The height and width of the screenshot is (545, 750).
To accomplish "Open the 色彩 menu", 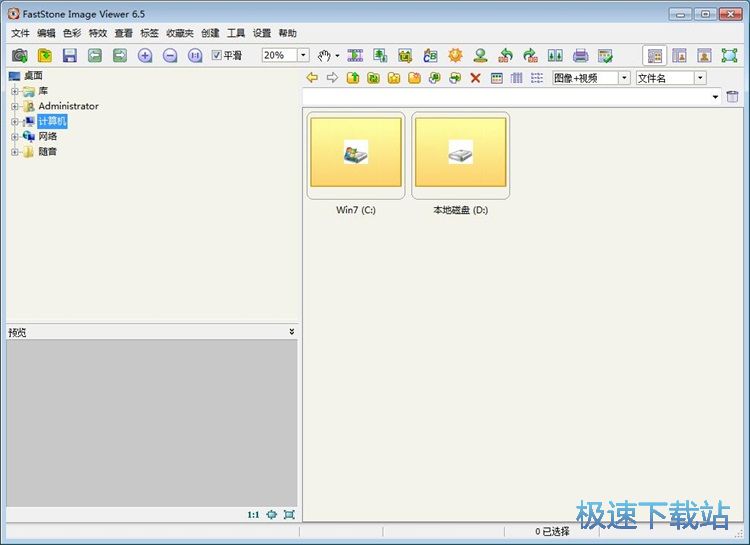I will click(x=72, y=33).
